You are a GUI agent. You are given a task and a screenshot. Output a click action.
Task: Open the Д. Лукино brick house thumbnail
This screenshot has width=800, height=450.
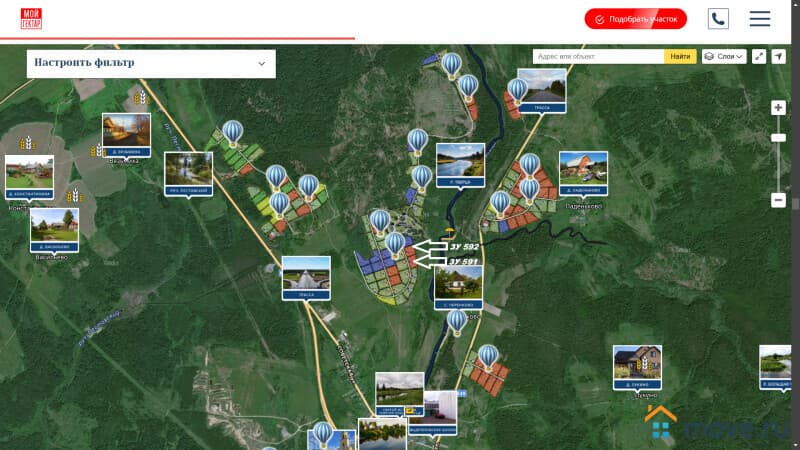point(637,367)
